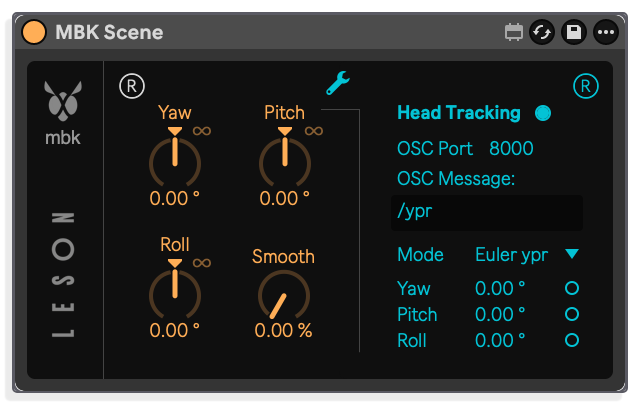Toggle the orange device activator button

(34, 32)
